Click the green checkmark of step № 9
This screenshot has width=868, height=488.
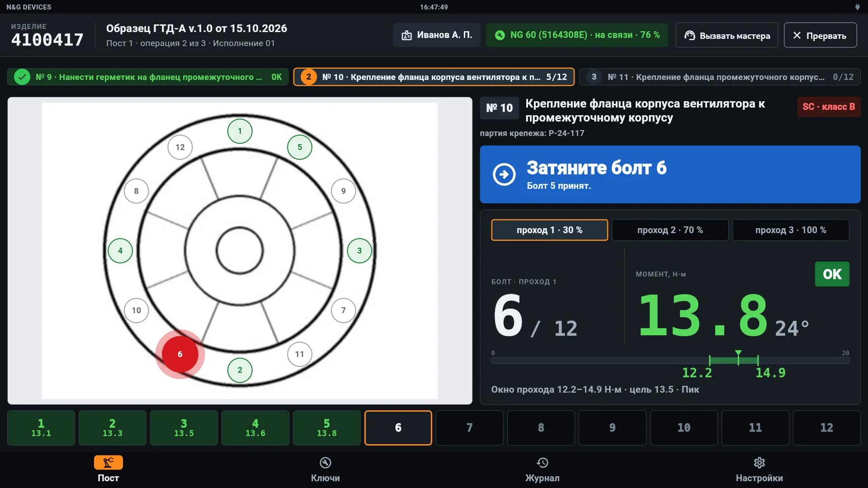(x=22, y=77)
